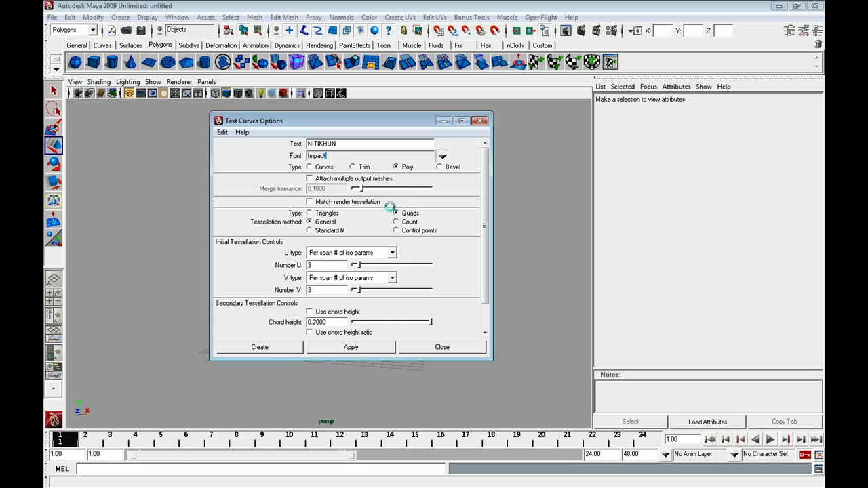Go to start of playback range
The image size is (868, 488).
710,439
